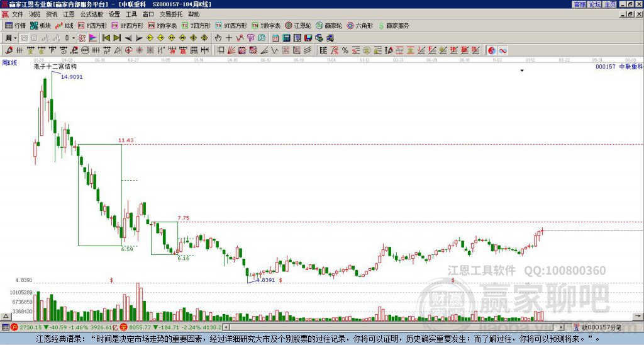644x345 pixels.
Task: Open the 9P四方形 tool
Action: point(127,25)
